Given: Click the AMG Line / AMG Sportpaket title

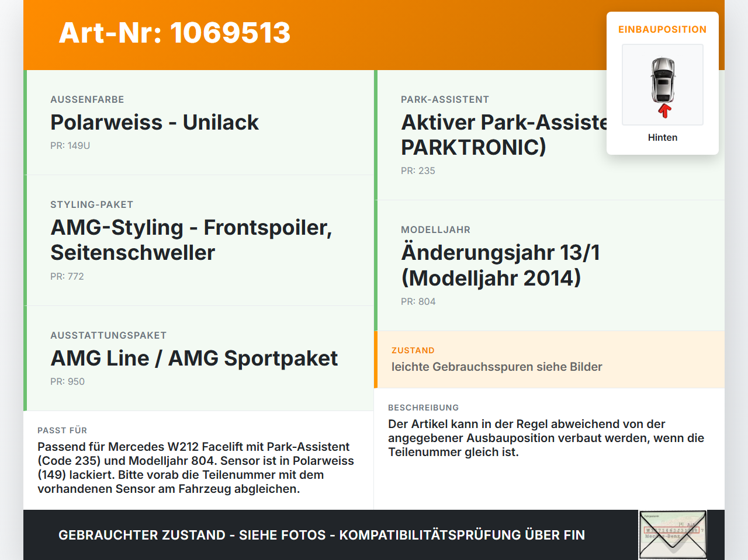Looking at the screenshot, I should (x=195, y=358).
